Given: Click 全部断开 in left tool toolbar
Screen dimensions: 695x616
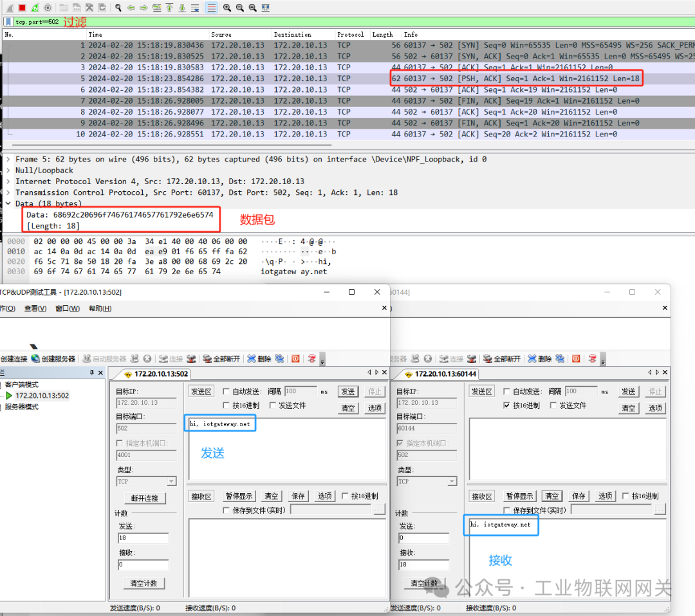Looking at the screenshot, I should coord(221,359).
